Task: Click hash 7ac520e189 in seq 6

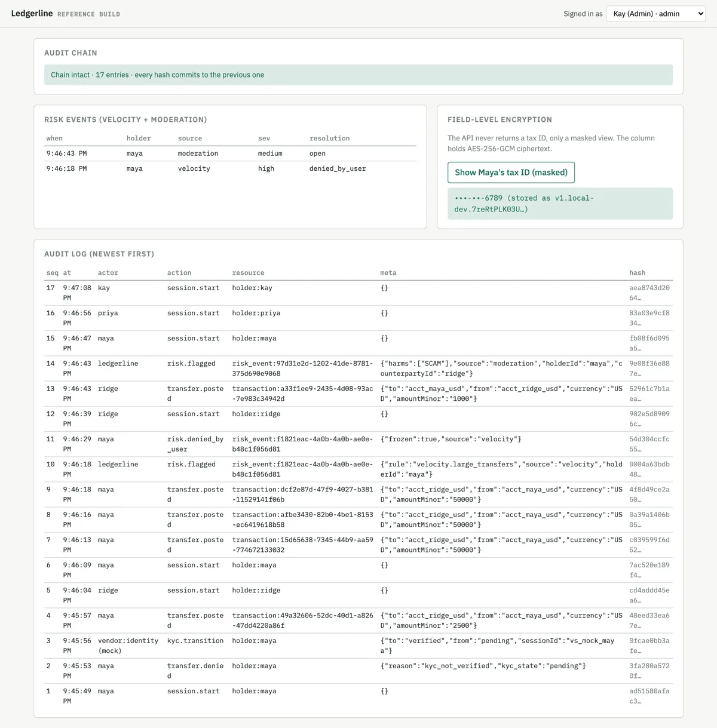Action: point(649,570)
